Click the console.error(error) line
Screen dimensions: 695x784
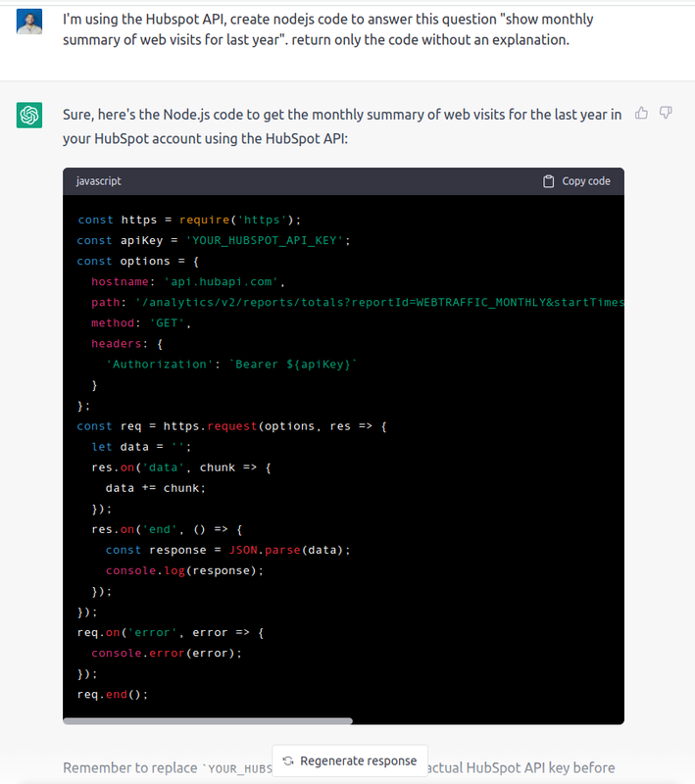click(x=167, y=653)
